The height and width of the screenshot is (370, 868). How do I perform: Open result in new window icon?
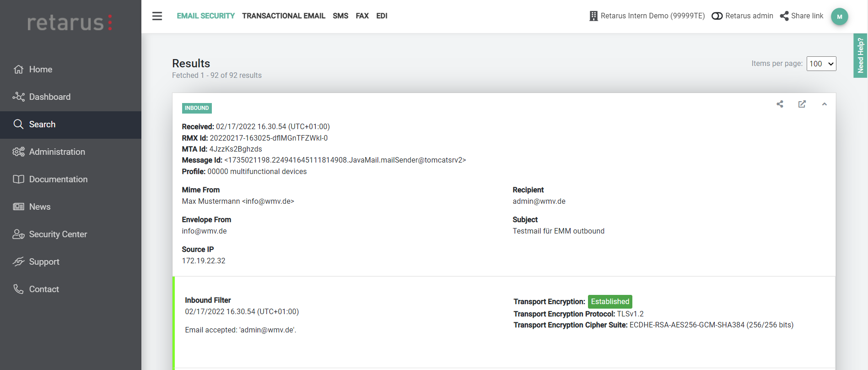802,104
